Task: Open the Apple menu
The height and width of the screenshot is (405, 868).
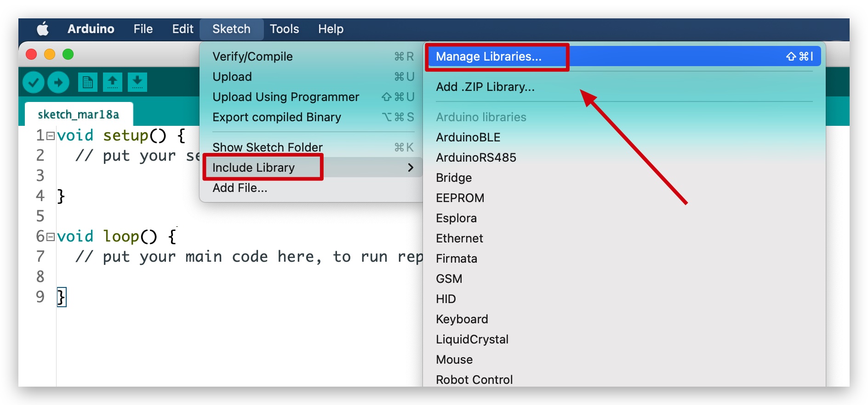Action: (x=43, y=29)
